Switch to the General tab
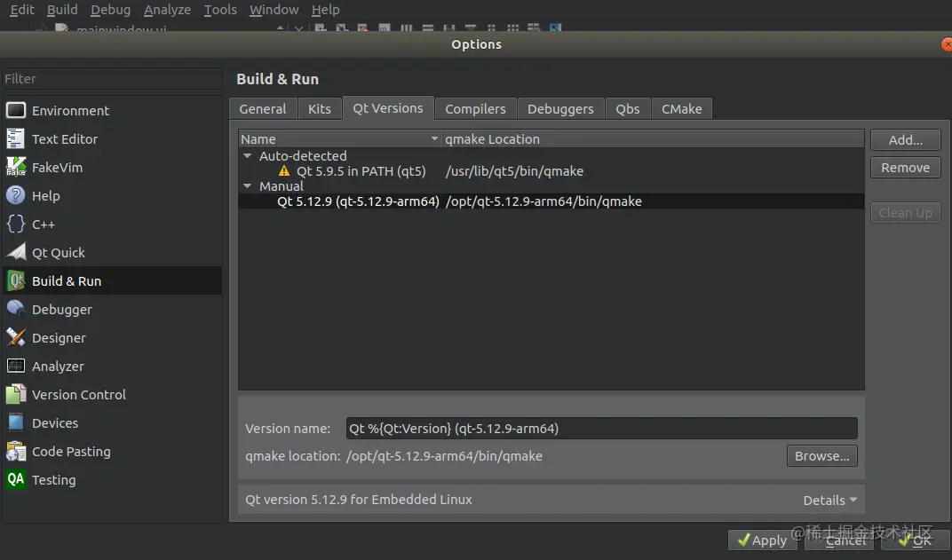Image resolution: width=952 pixels, height=560 pixels. [262, 109]
